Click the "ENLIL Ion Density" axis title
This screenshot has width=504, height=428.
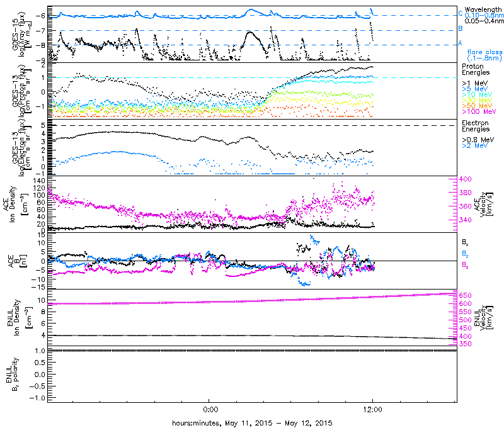[20, 318]
